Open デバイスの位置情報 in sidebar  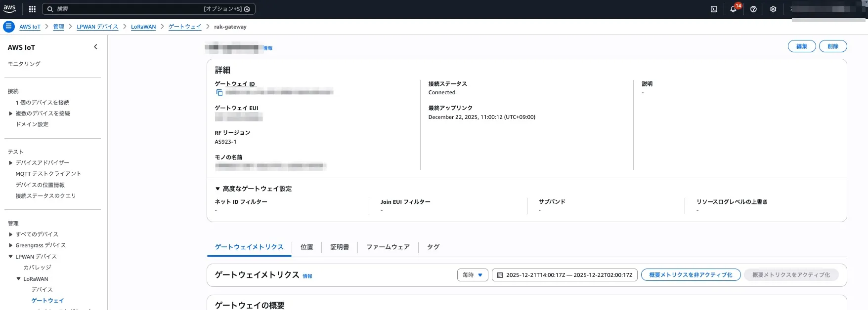40,185
